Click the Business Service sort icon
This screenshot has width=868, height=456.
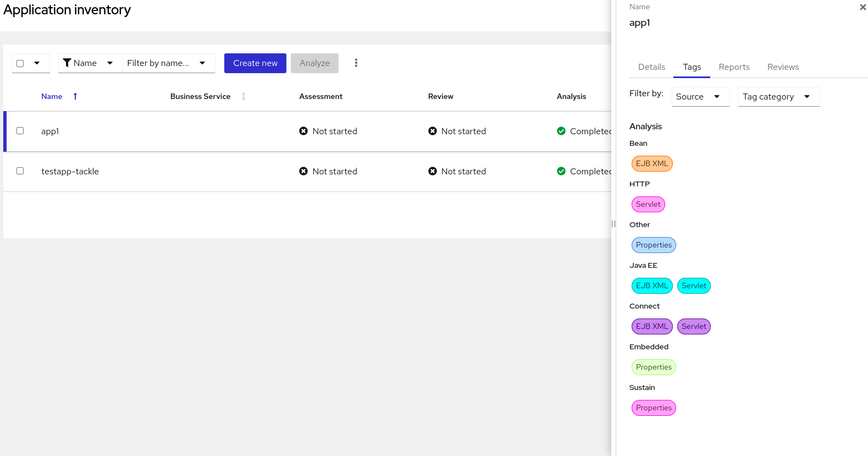click(244, 96)
